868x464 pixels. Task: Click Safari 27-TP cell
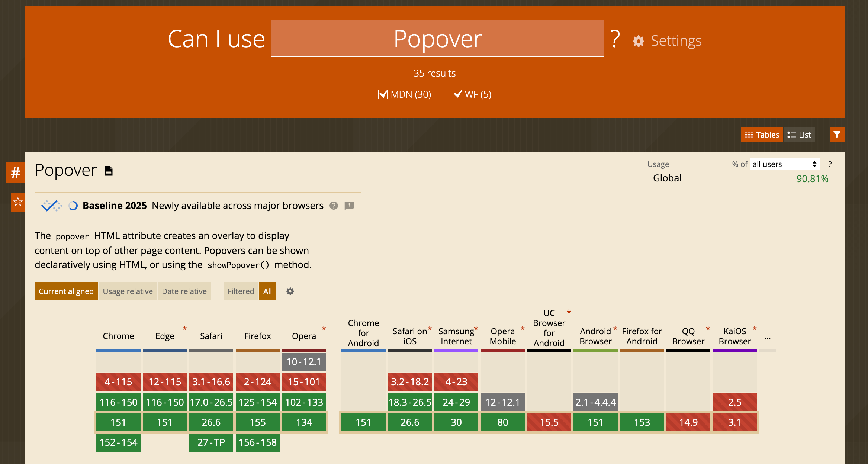[211, 442]
